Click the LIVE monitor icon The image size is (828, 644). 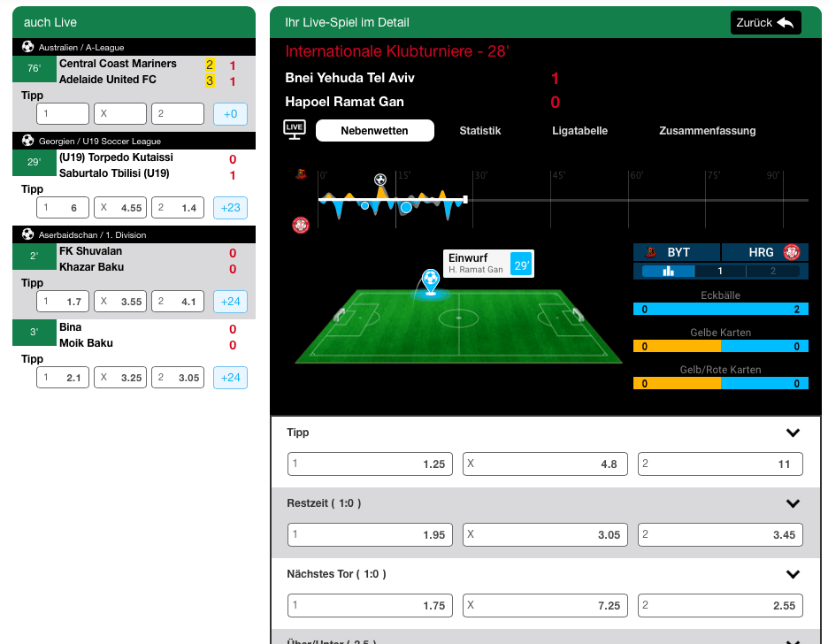(294, 130)
